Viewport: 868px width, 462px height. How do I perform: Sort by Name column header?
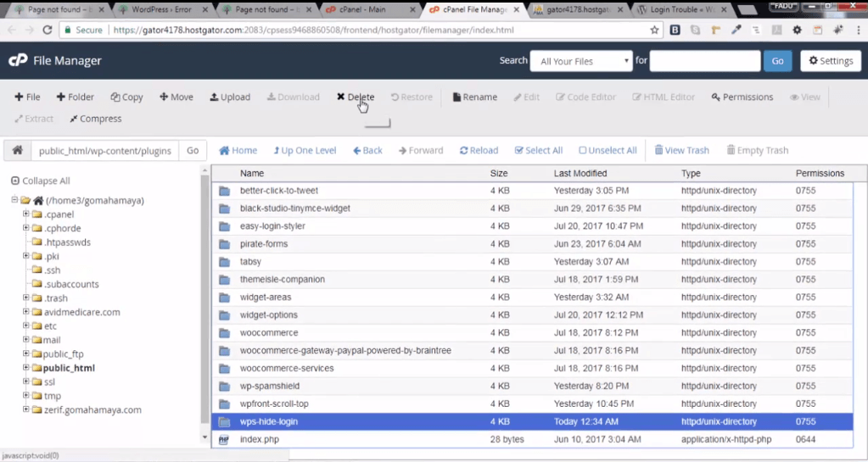click(252, 173)
